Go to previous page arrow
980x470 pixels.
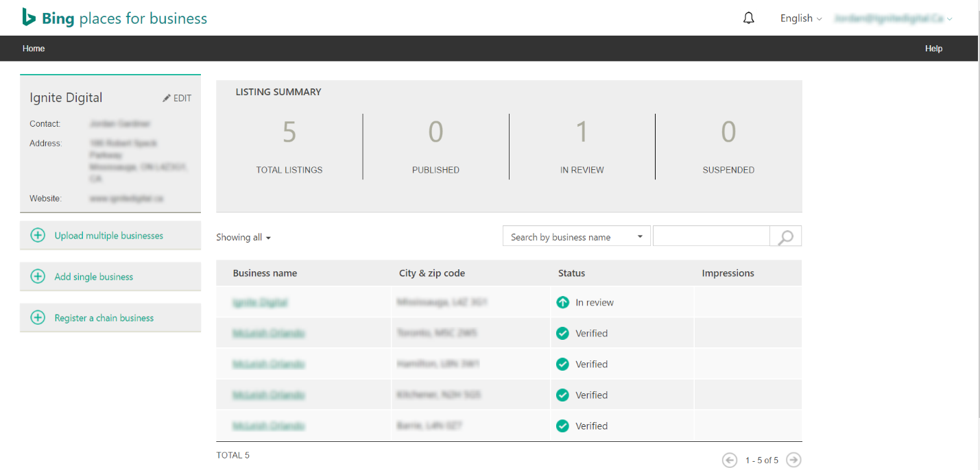(x=730, y=460)
